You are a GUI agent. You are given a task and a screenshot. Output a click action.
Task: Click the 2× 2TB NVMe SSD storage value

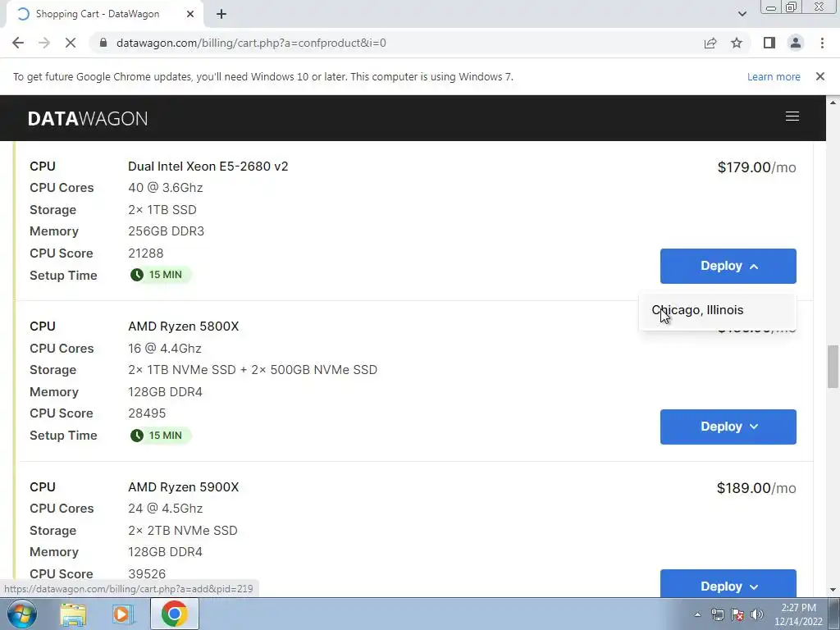coord(183,531)
